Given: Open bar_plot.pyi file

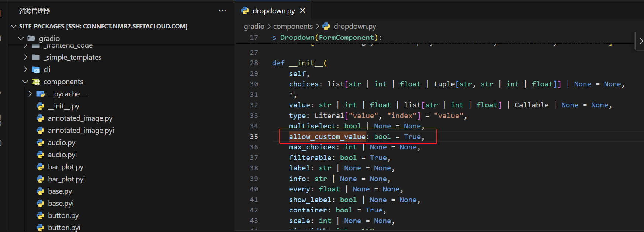Looking at the screenshot, I should [66, 179].
